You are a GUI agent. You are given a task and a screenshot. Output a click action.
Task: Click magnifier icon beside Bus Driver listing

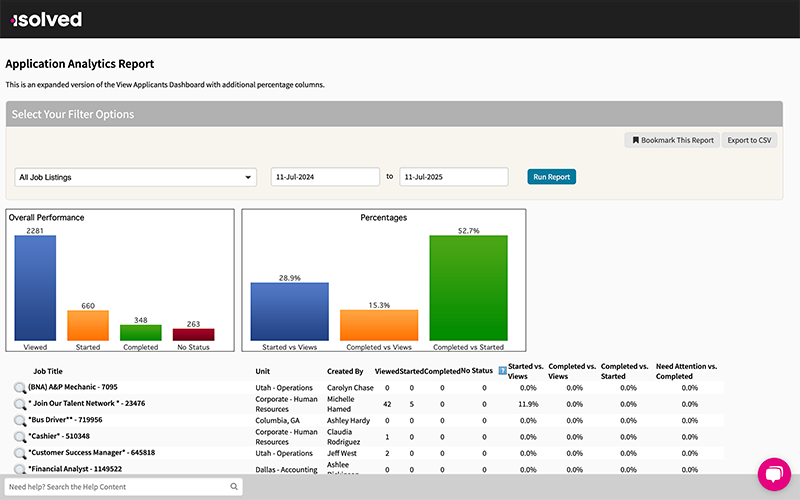coord(19,421)
